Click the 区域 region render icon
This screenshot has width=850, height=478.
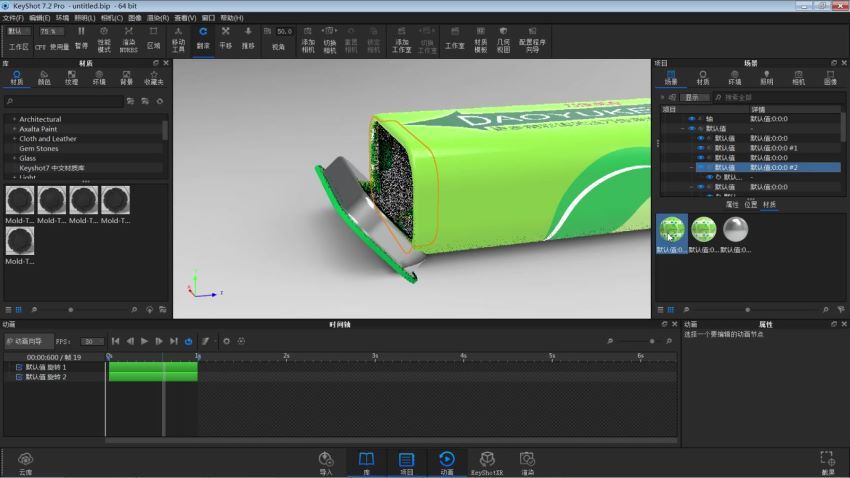pos(153,38)
